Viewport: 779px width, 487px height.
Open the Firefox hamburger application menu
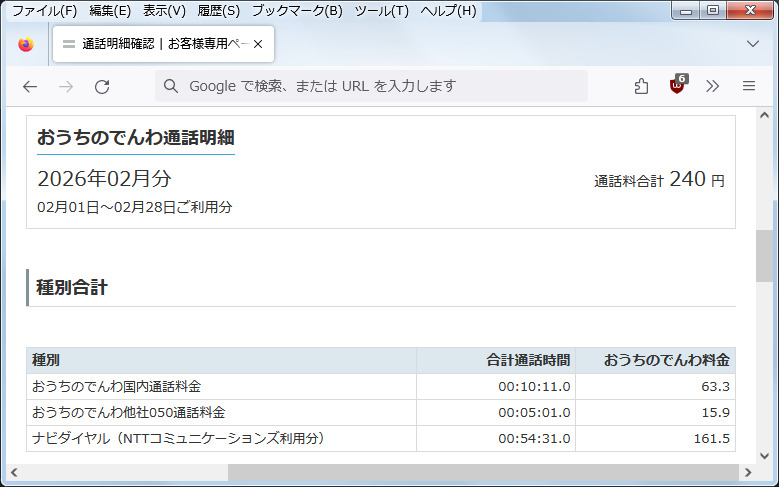[x=748, y=87]
